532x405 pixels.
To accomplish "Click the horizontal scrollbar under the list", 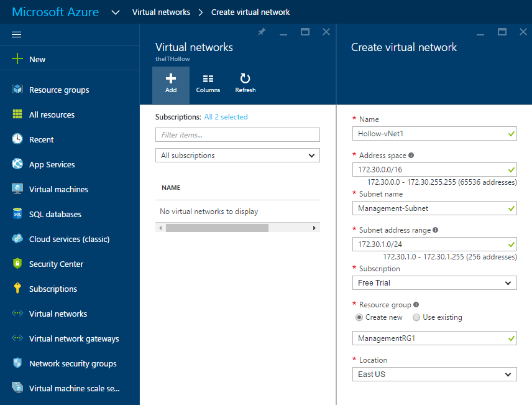I will [x=217, y=228].
